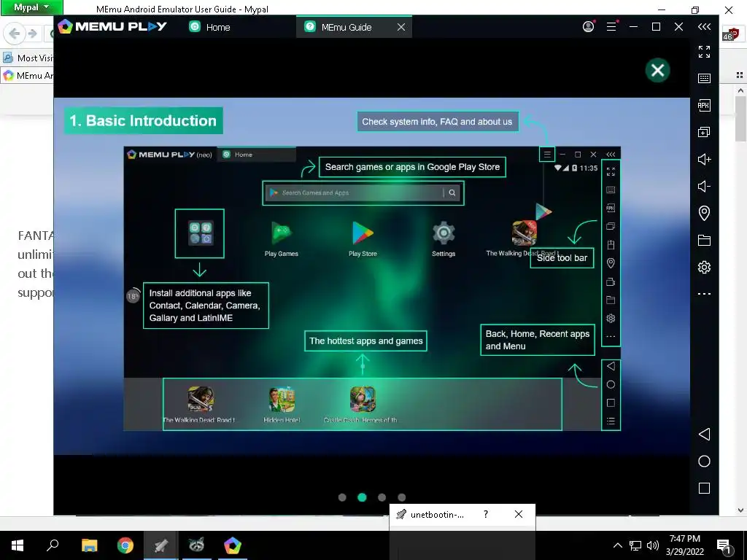
Task: Tap the Android Home circle button
Action: (x=704, y=461)
